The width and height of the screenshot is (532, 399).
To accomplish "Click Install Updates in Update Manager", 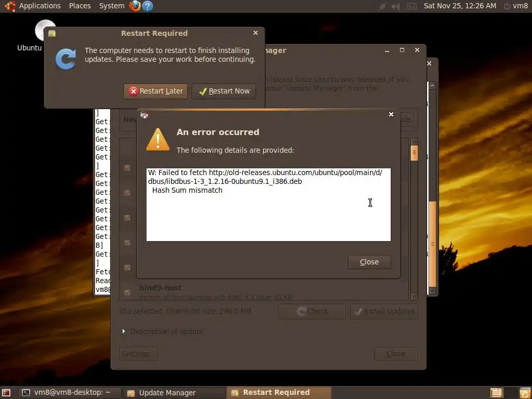I will point(384,312).
